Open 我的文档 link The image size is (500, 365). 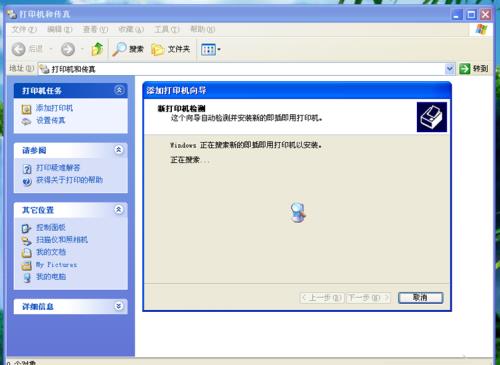(x=51, y=252)
